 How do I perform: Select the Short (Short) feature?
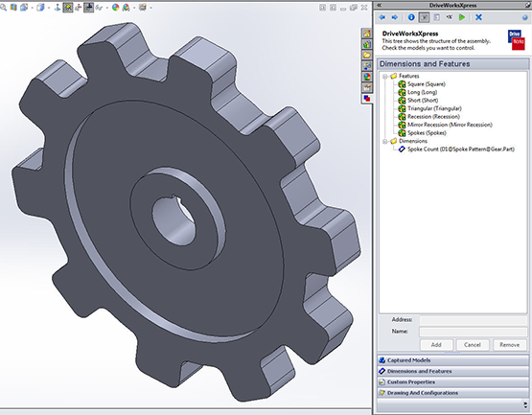(418, 101)
